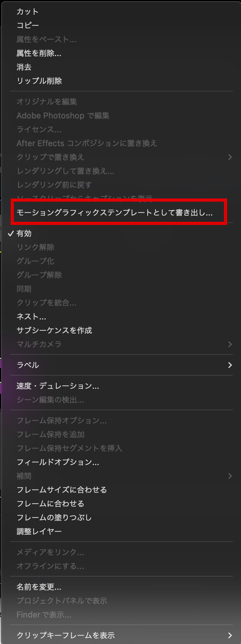
Task: Expand the ラベル submenu arrow
Action: click(x=230, y=365)
